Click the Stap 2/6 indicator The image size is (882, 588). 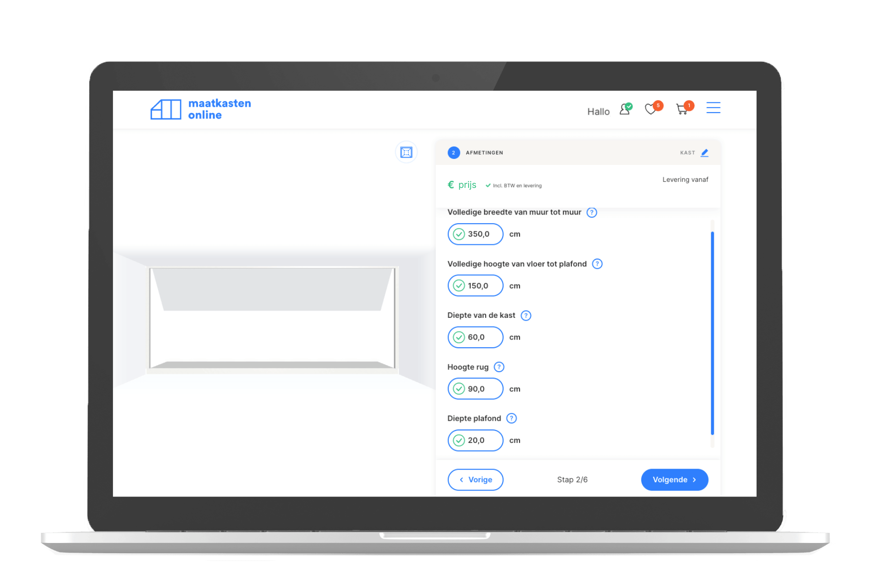pos(572,480)
